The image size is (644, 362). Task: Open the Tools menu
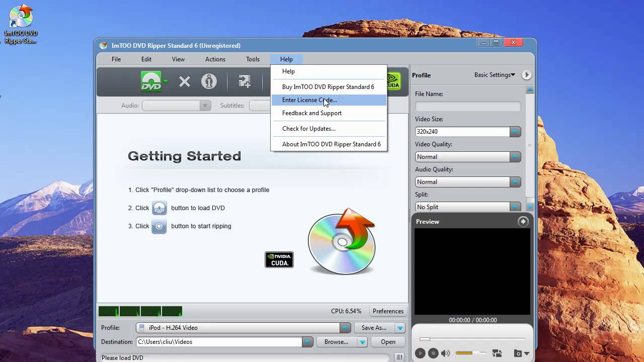[x=253, y=59]
